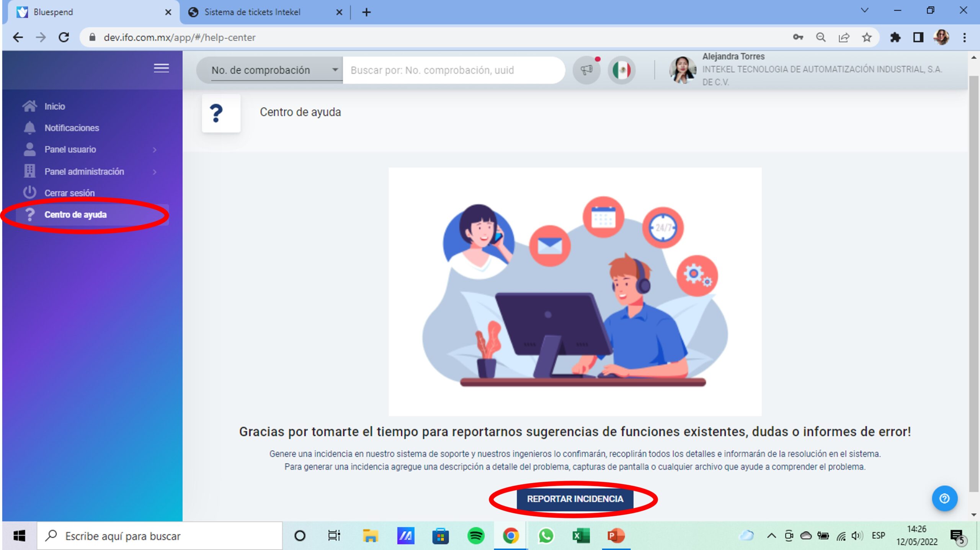The height and width of the screenshot is (550, 980).
Task: Click Alejandra Torres profile avatar
Action: coord(682,70)
